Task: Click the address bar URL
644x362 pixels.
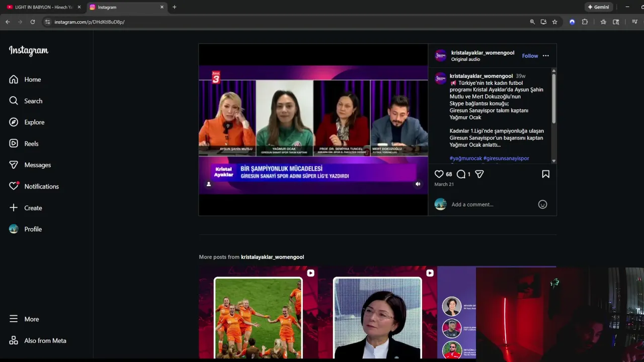Action: (x=89, y=22)
